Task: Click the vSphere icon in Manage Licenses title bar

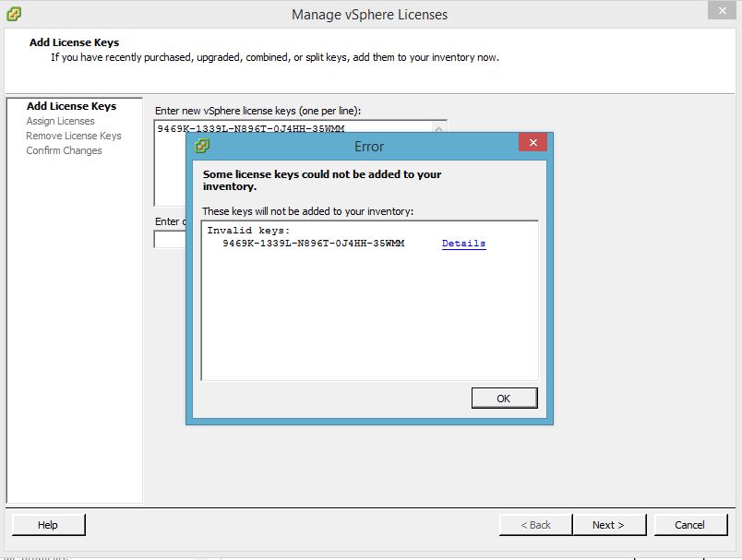Action: pyautogui.click(x=14, y=14)
